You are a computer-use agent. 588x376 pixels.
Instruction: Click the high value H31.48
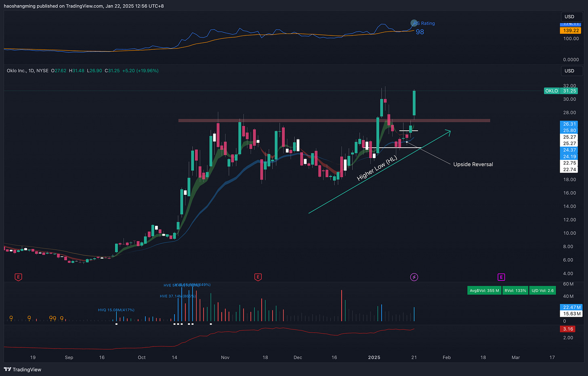[x=77, y=71]
